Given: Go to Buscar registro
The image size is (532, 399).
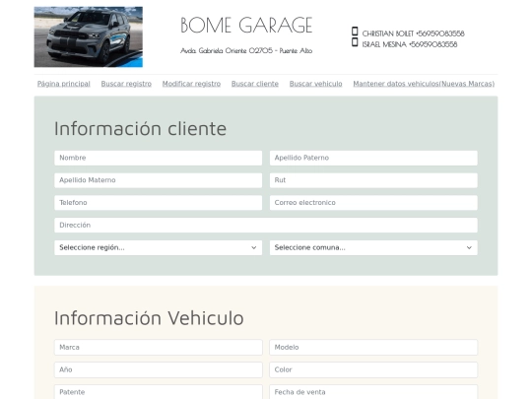Looking at the screenshot, I should (x=126, y=84).
